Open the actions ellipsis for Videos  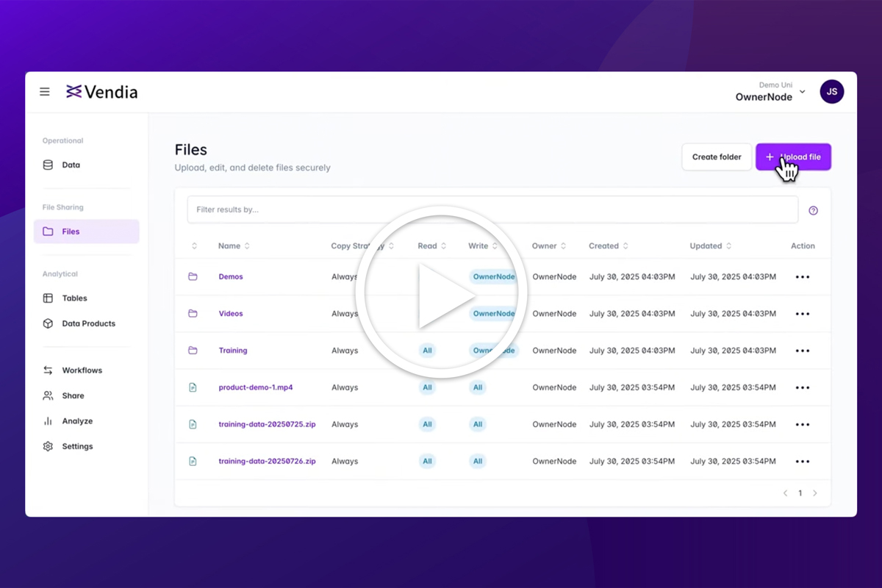(803, 314)
